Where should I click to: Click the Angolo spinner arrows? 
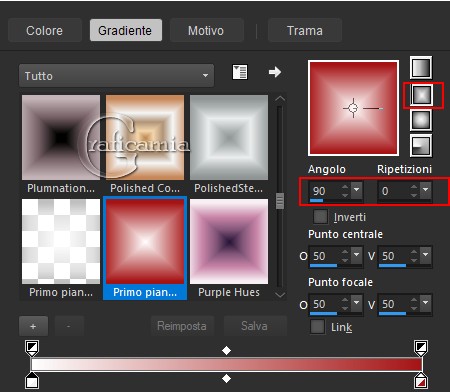coord(345,191)
